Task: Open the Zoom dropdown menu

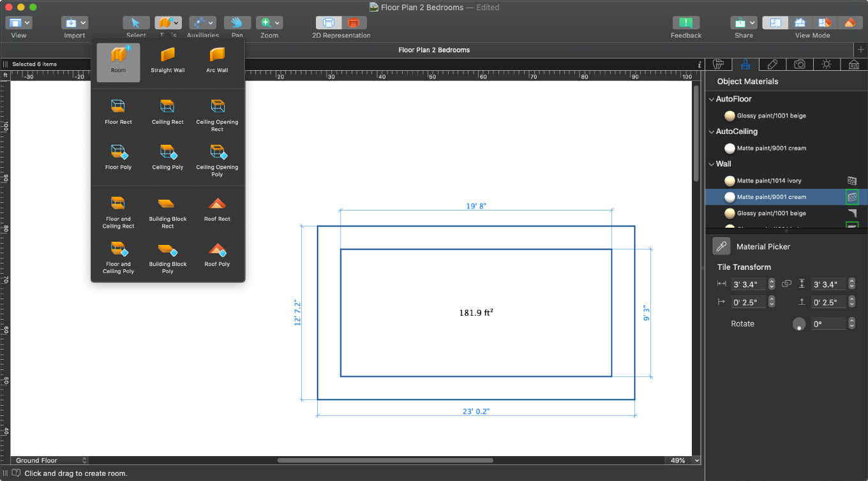Action: [x=277, y=22]
